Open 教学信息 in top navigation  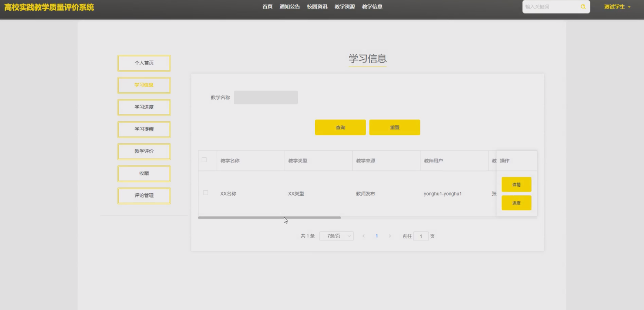click(x=372, y=7)
